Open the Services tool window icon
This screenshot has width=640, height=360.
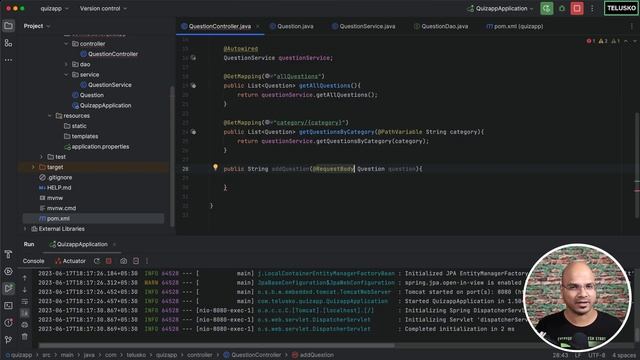8,271
